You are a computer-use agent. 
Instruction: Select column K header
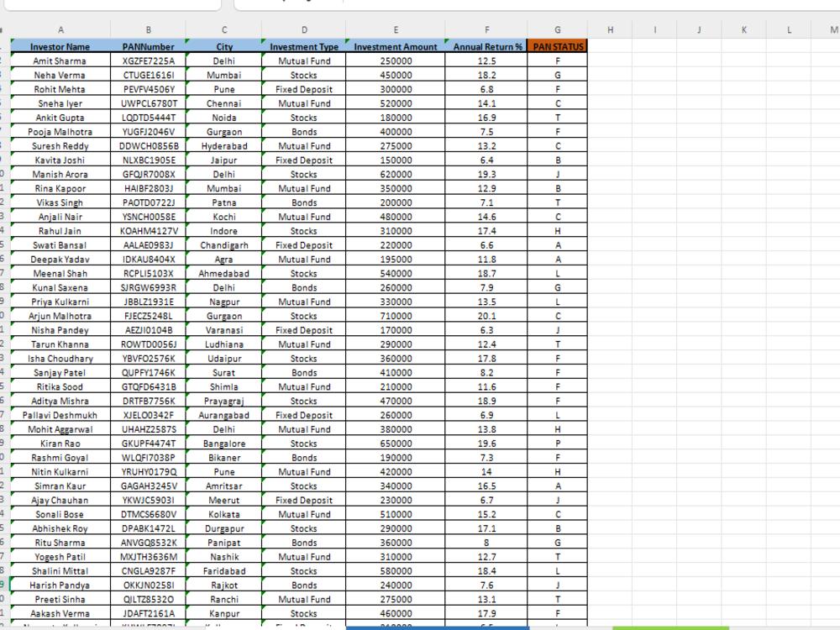(744, 30)
